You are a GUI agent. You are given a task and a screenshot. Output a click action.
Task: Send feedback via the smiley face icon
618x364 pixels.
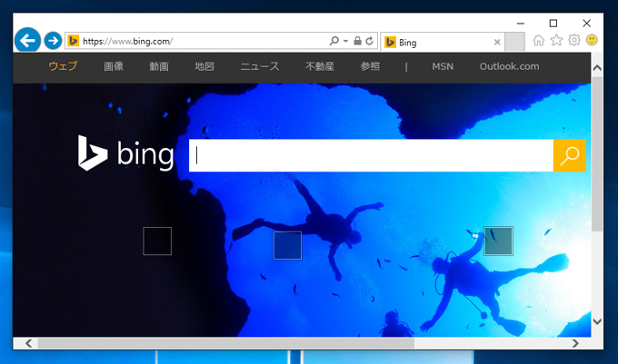(592, 40)
